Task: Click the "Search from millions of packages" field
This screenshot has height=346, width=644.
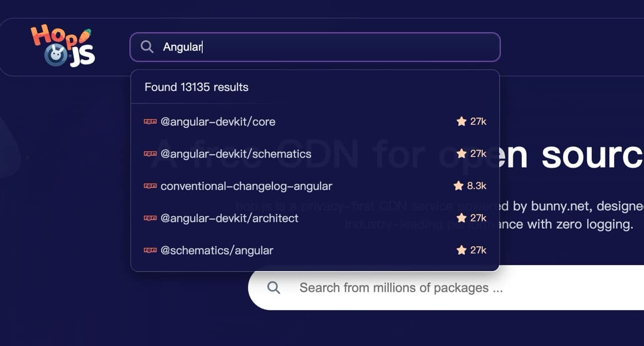Action: click(x=401, y=288)
